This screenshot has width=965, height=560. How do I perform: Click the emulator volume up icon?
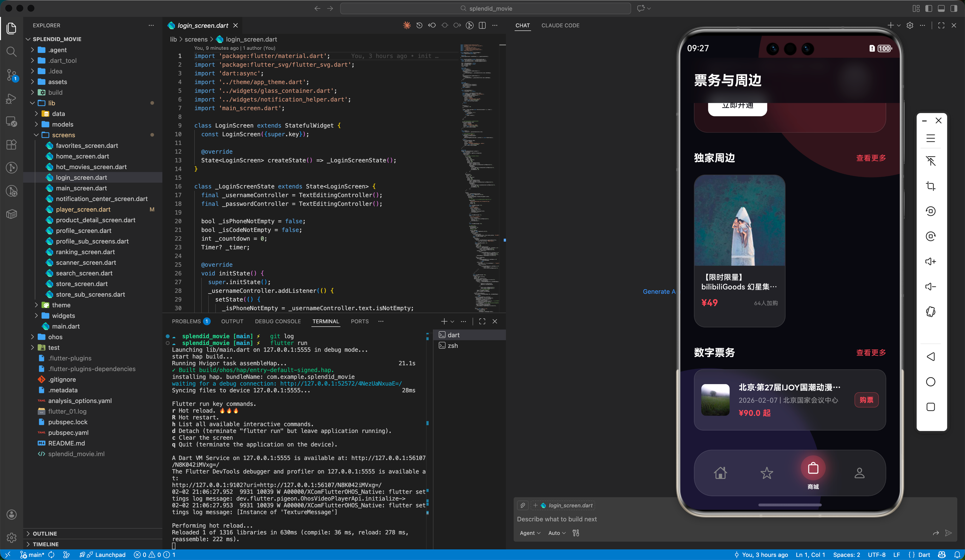930,261
